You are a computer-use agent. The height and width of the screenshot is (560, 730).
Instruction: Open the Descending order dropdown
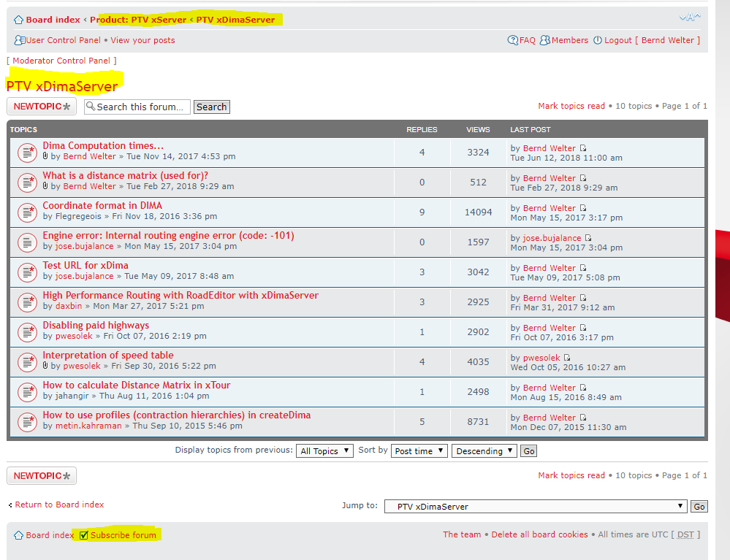tap(484, 451)
